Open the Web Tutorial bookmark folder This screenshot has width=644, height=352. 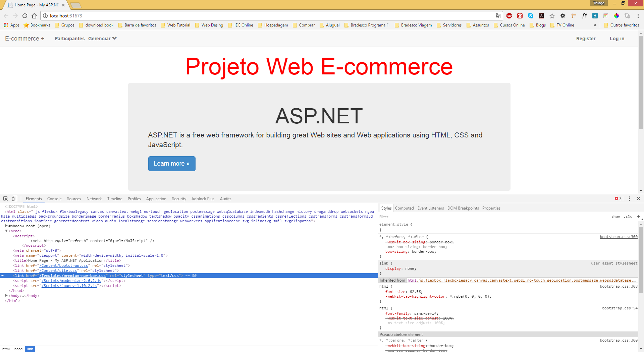click(x=175, y=25)
